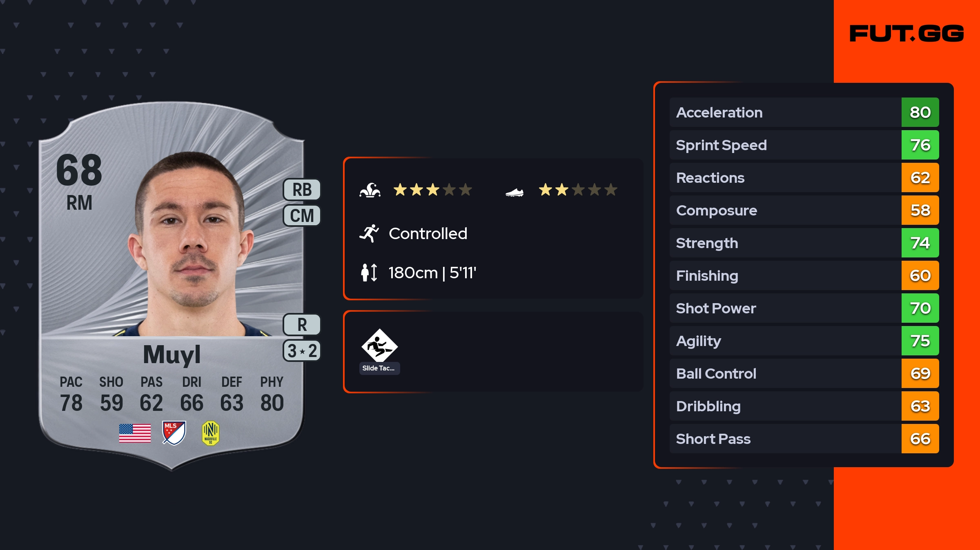
Task: Click the 68 overall rating
Action: click(79, 170)
